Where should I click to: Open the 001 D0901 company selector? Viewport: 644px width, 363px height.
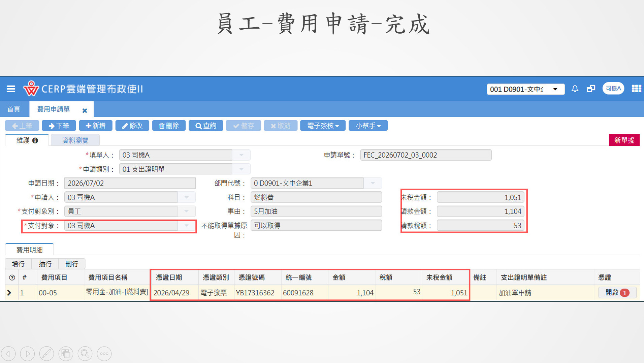(525, 89)
